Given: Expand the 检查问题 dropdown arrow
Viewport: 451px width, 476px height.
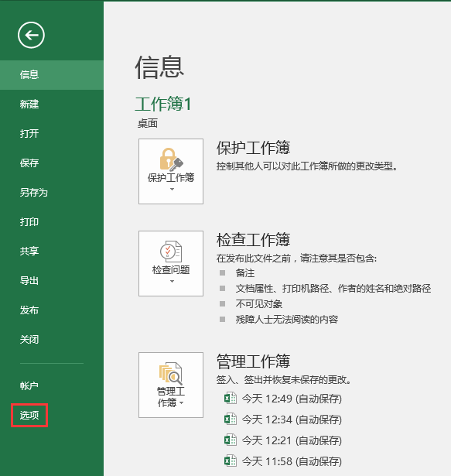Looking at the screenshot, I should [172, 281].
